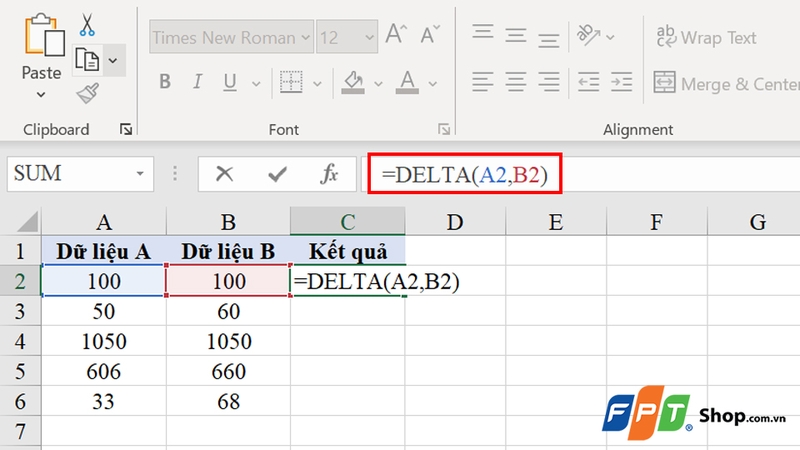This screenshot has height=450, width=800.
Task: Cancel formula entry with X
Action: pyautogui.click(x=224, y=174)
